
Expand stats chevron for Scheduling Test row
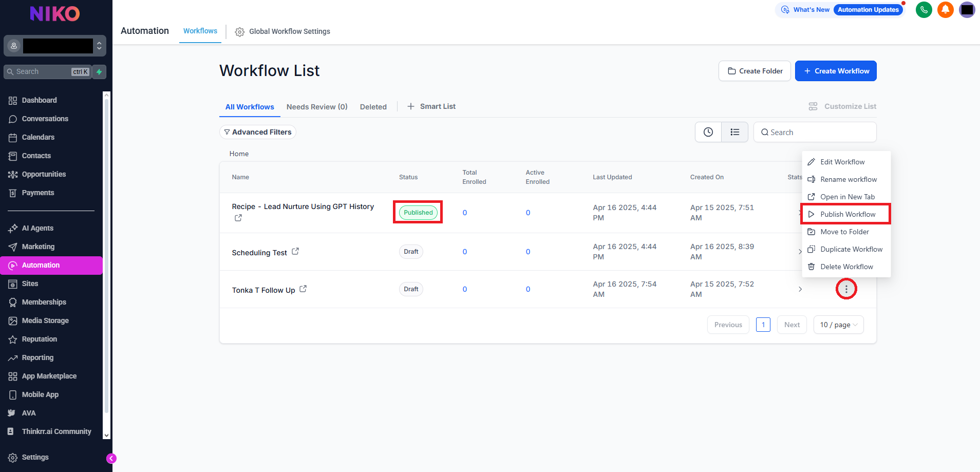[800, 252]
